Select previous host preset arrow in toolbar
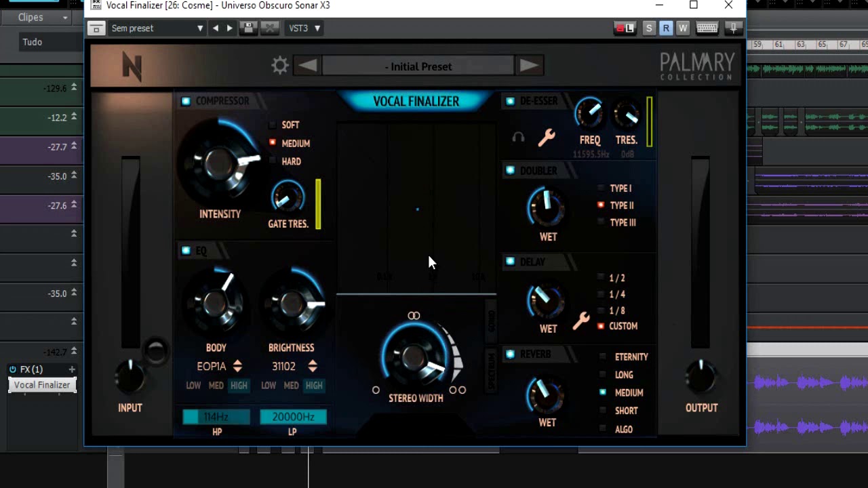The image size is (868, 488). point(216,28)
